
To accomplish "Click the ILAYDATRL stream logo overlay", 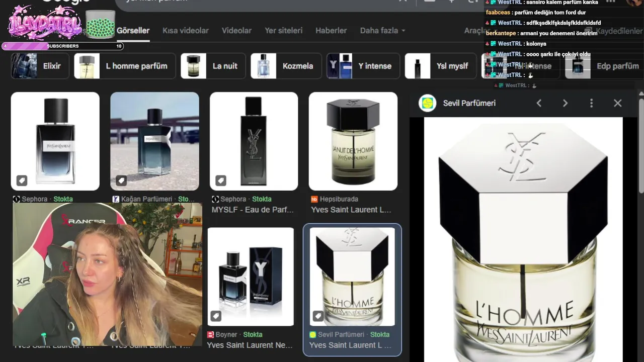I will click(44, 23).
